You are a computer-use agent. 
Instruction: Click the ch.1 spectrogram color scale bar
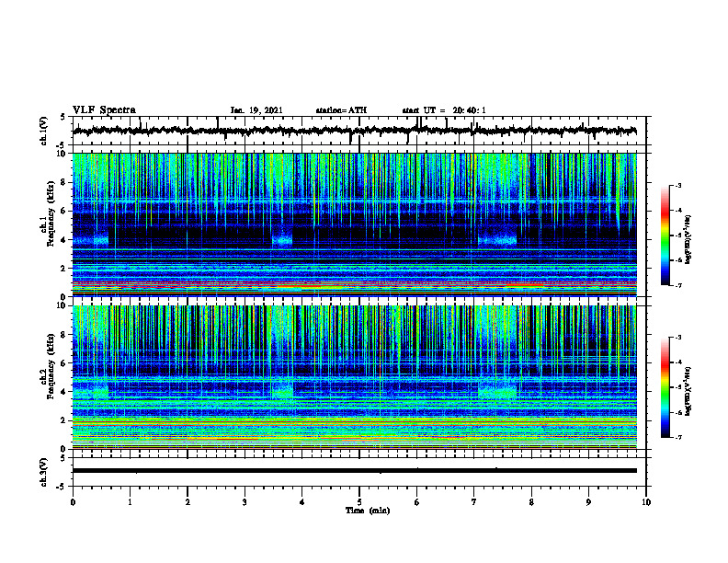[665, 236]
